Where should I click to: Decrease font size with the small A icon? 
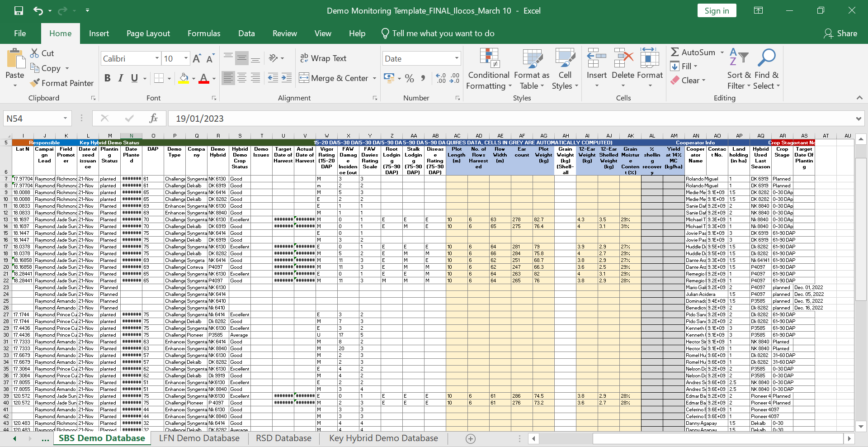[210, 58]
